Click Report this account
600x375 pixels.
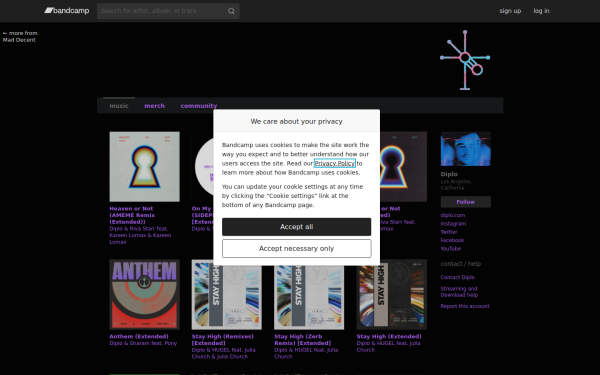tap(465, 306)
